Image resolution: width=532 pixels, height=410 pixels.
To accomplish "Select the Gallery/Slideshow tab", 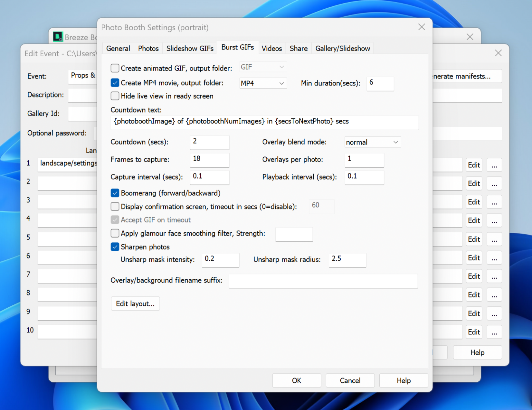I will (x=342, y=49).
